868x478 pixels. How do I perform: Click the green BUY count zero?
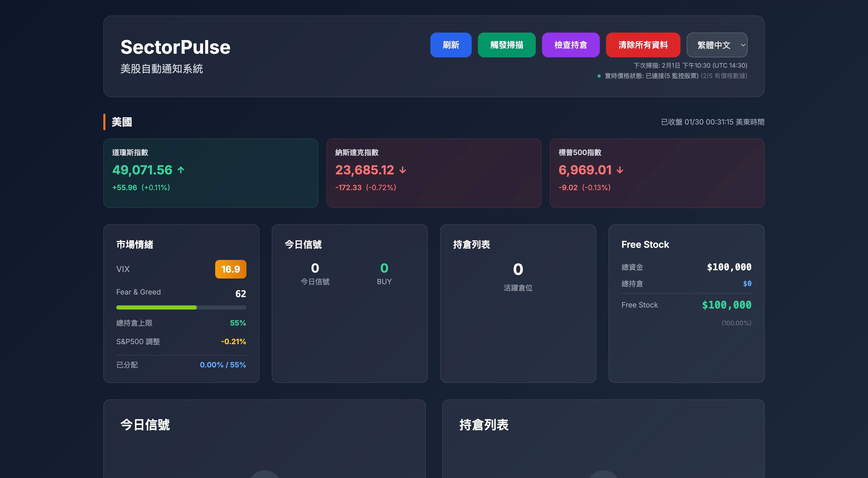click(x=384, y=268)
